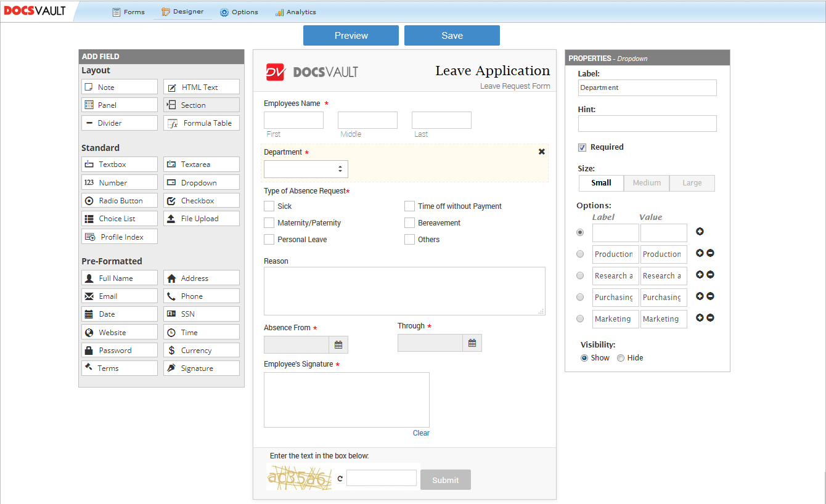Open calendar picker for Absence From
Image resolution: width=826 pixels, height=504 pixels.
pyautogui.click(x=338, y=345)
